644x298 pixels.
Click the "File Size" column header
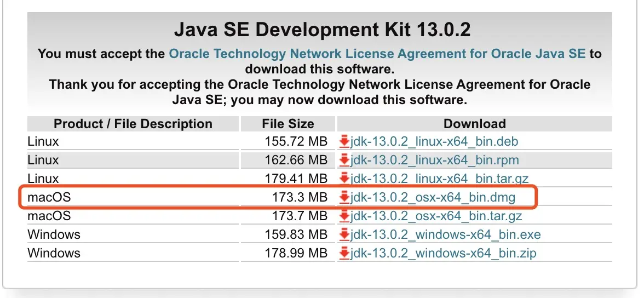(288, 124)
